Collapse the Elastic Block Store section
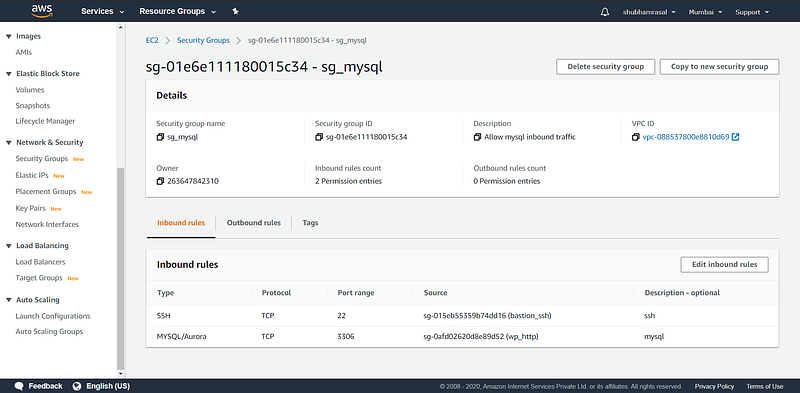 click(x=9, y=74)
